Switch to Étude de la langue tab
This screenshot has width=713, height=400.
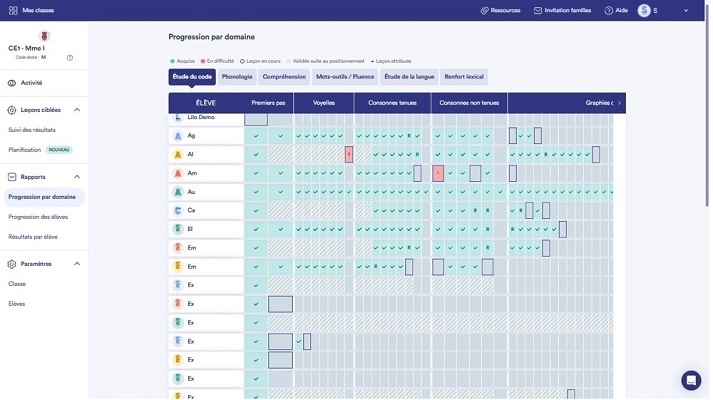(x=409, y=77)
